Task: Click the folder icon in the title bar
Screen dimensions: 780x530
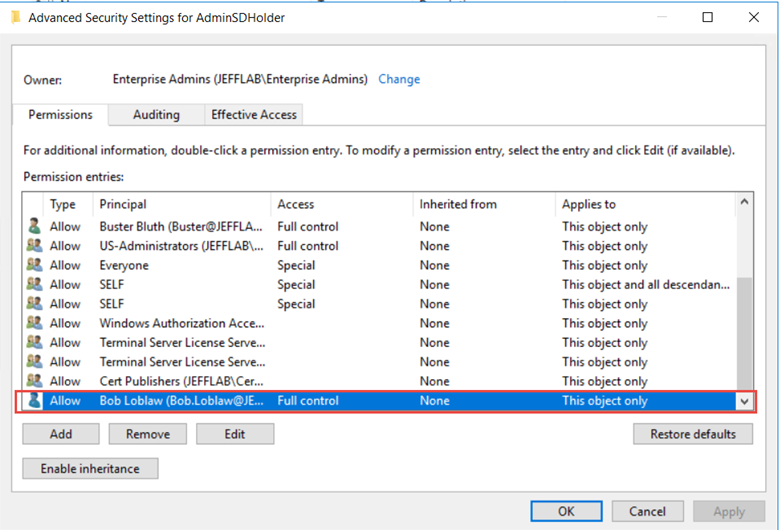Action: 16,17
